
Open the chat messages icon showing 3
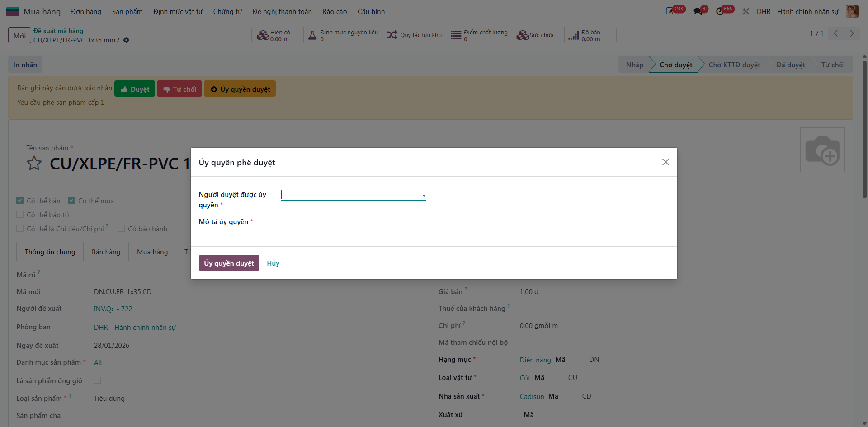tap(698, 11)
